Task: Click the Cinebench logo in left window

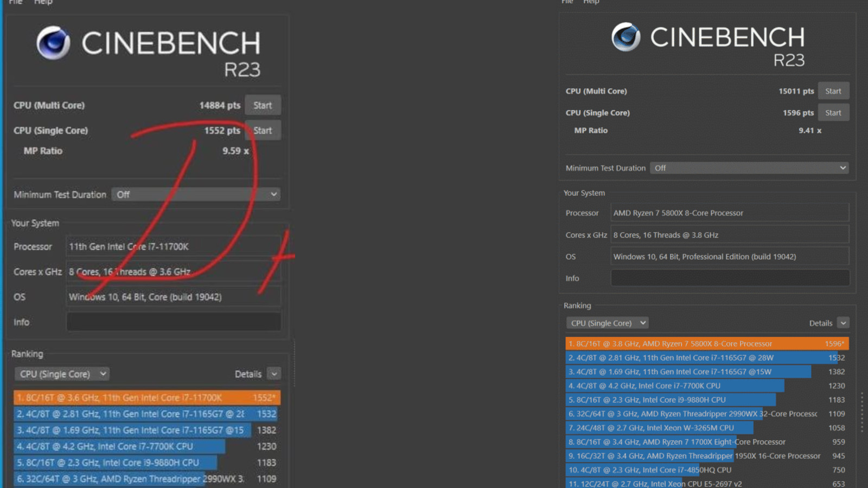Action: [x=53, y=43]
